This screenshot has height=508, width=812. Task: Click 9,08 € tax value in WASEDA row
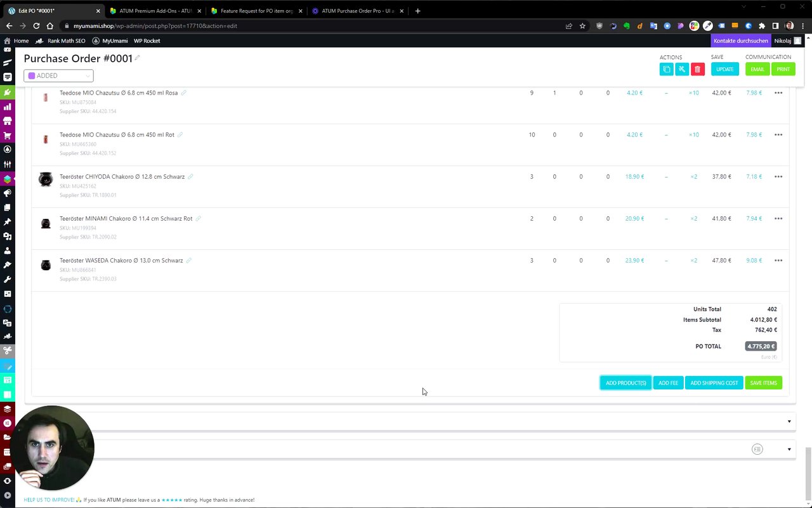coord(754,260)
